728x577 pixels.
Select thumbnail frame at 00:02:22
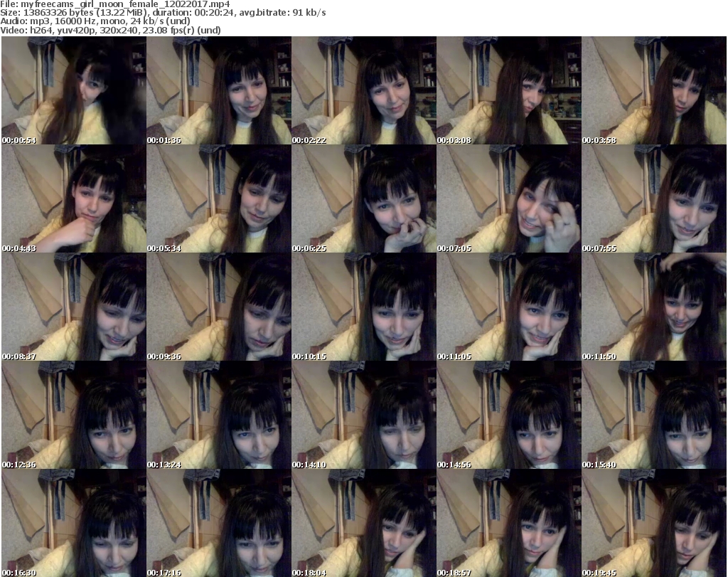tap(363, 90)
